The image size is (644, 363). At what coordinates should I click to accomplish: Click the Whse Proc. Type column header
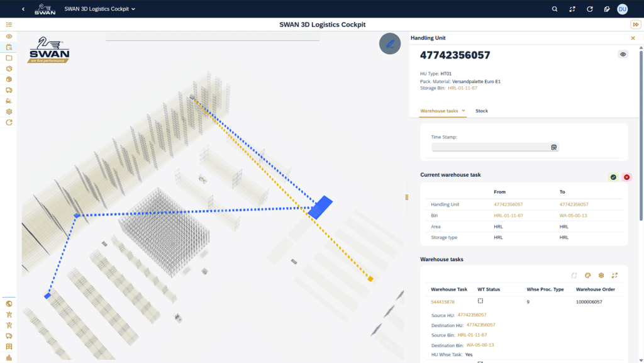pos(545,289)
